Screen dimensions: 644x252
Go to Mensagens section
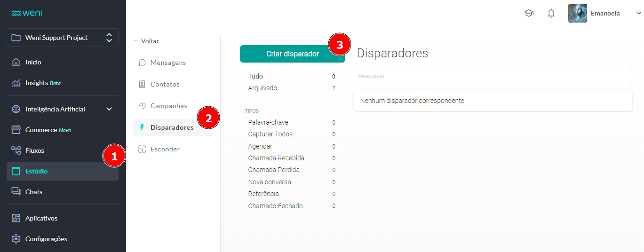[x=168, y=63]
